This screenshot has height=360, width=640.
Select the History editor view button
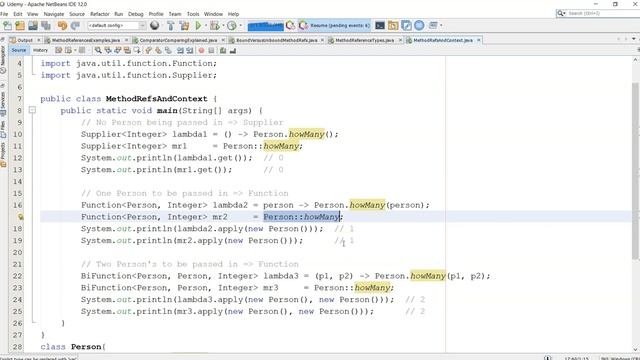pyautogui.click(x=40, y=50)
